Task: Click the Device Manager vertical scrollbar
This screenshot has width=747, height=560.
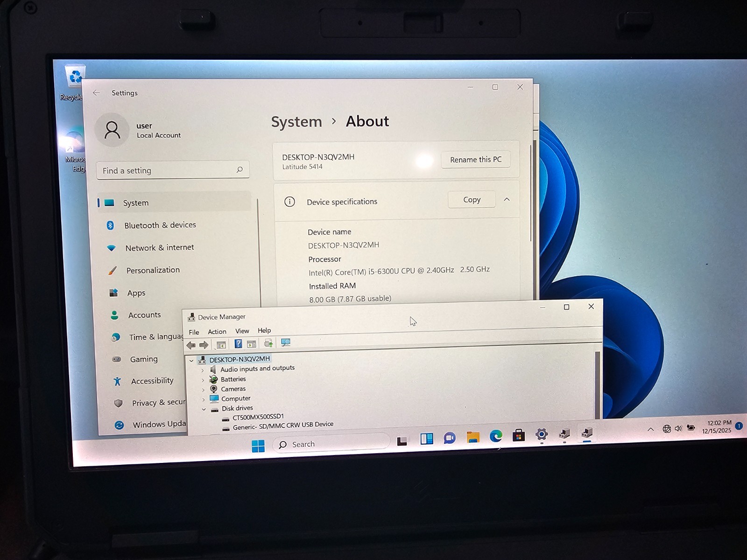Action: tap(597, 385)
